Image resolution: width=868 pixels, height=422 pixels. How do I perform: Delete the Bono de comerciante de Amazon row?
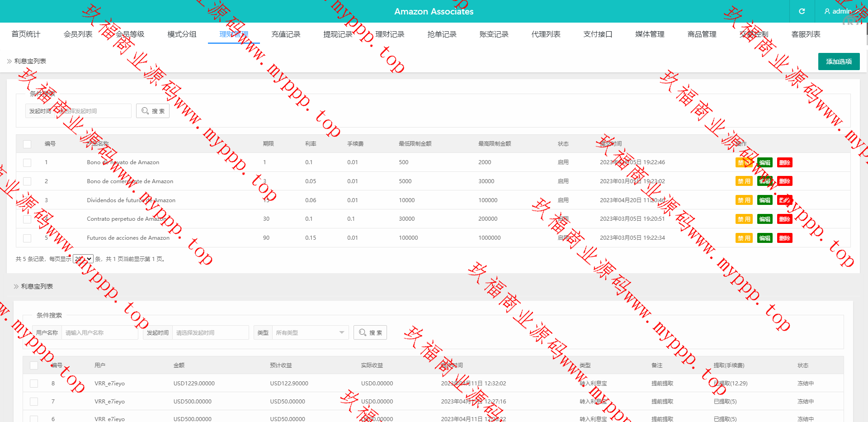click(x=784, y=181)
